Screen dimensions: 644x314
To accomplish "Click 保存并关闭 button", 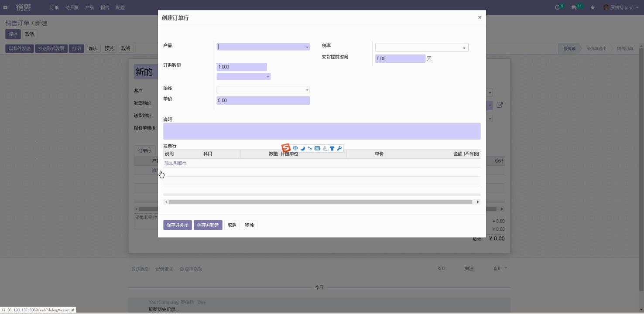I will coord(178,225).
